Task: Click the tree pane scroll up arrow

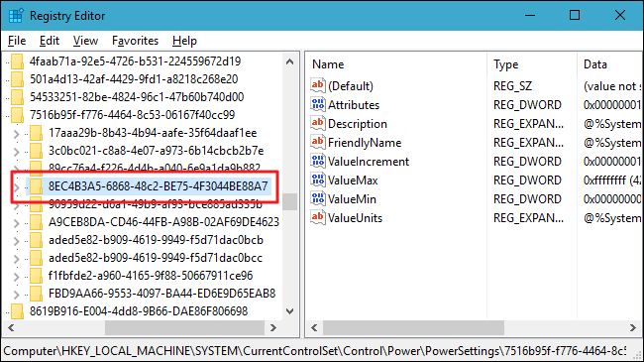Action: (290, 61)
